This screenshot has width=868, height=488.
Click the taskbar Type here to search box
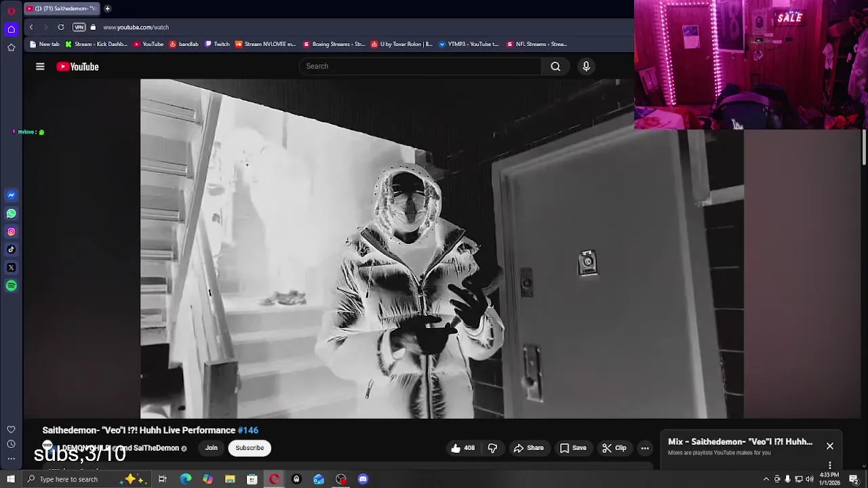(x=84, y=479)
